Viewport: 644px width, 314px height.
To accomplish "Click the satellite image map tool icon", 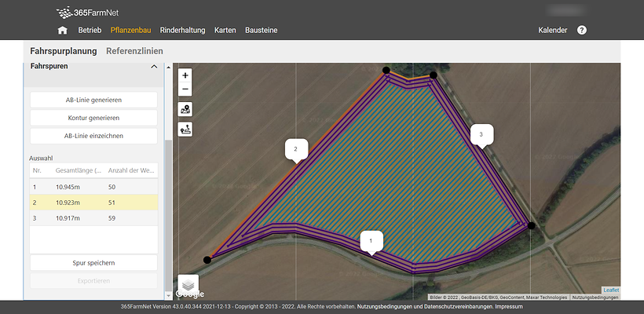I will [185, 109].
